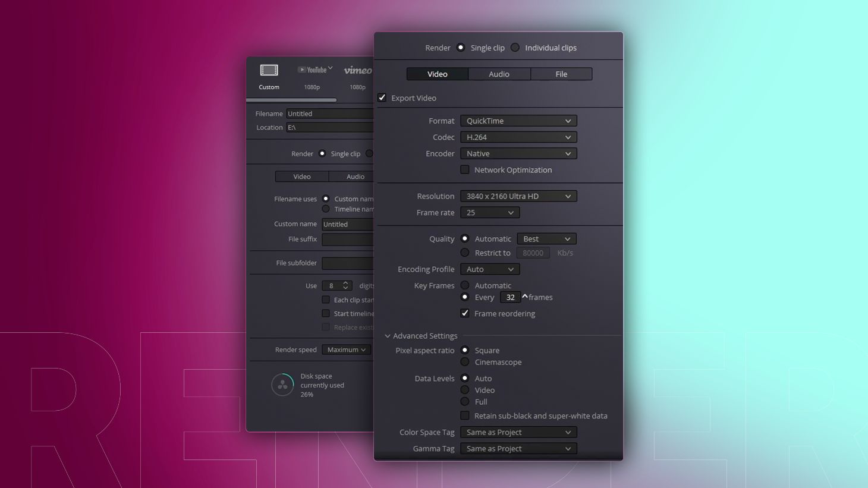The width and height of the screenshot is (868, 488).
Task: Select Restrict to bitrate radio button
Action: (465, 253)
